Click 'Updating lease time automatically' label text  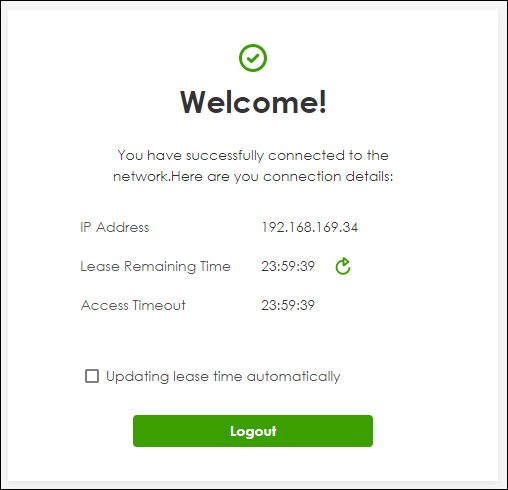(x=223, y=376)
